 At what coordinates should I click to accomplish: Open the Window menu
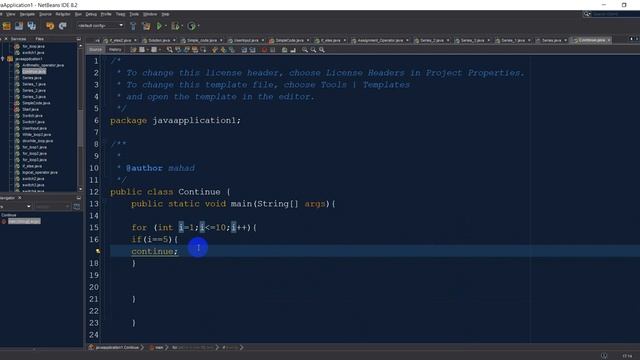coord(150,14)
